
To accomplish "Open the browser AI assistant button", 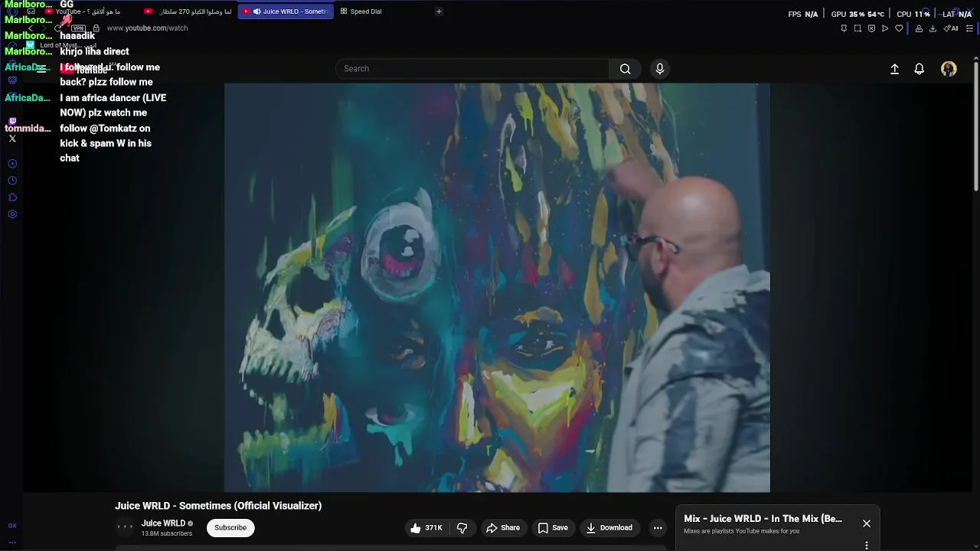I will (x=951, y=28).
